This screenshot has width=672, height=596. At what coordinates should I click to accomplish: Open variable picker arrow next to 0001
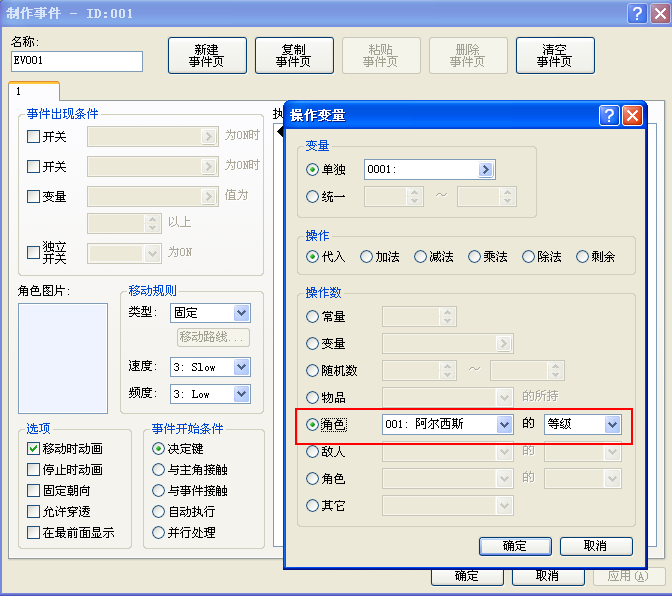(x=485, y=169)
